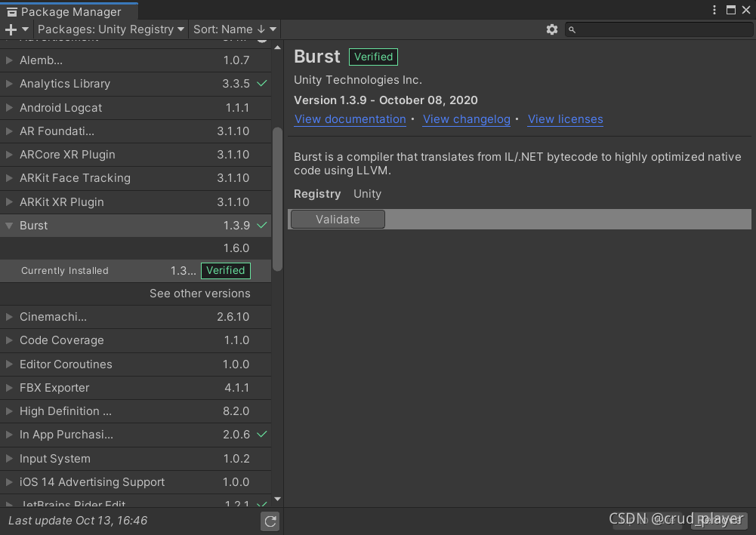This screenshot has height=535, width=756.
Task: Click the Verified badge next to Burst title
Action: tap(373, 57)
